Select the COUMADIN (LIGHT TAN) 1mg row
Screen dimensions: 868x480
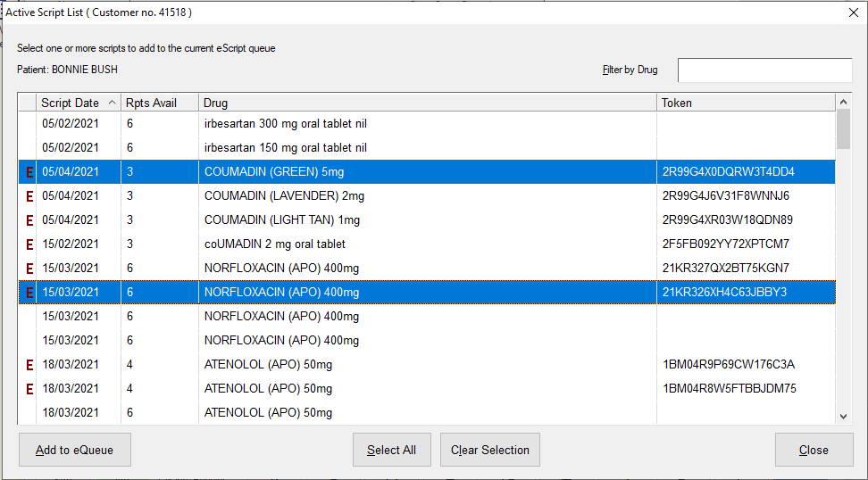pyautogui.click(x=427, y=219)
